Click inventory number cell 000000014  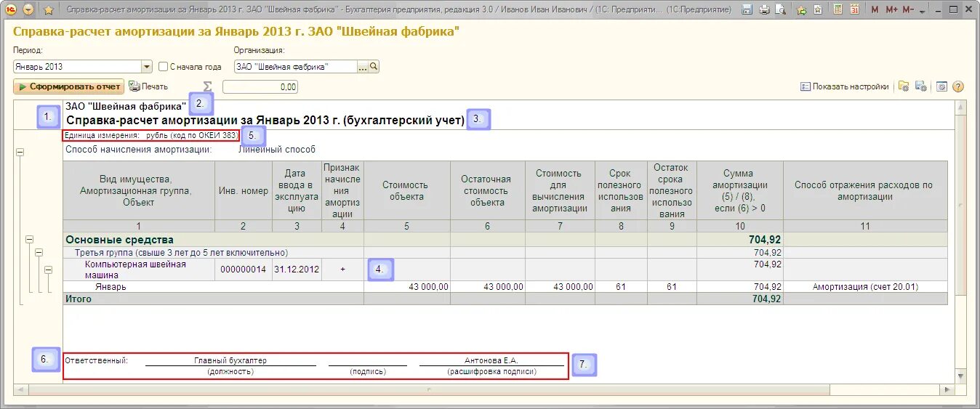(x=244, y=270)
